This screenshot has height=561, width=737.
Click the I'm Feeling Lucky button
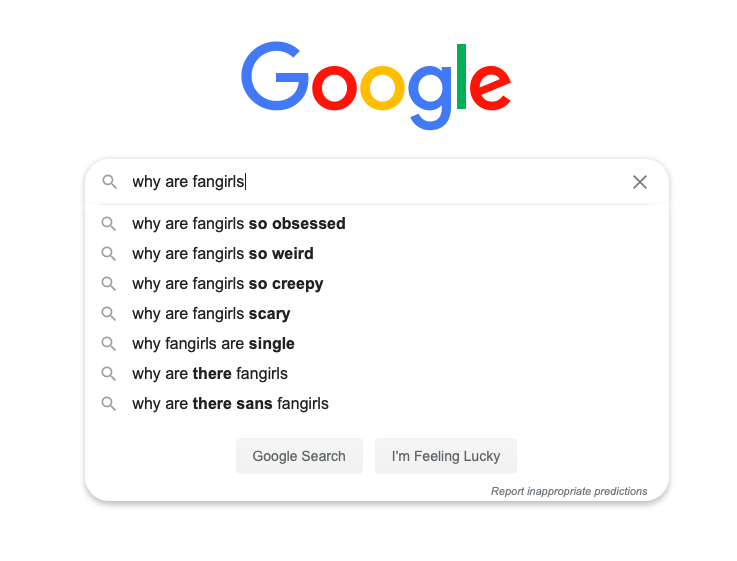pos(446,456)
